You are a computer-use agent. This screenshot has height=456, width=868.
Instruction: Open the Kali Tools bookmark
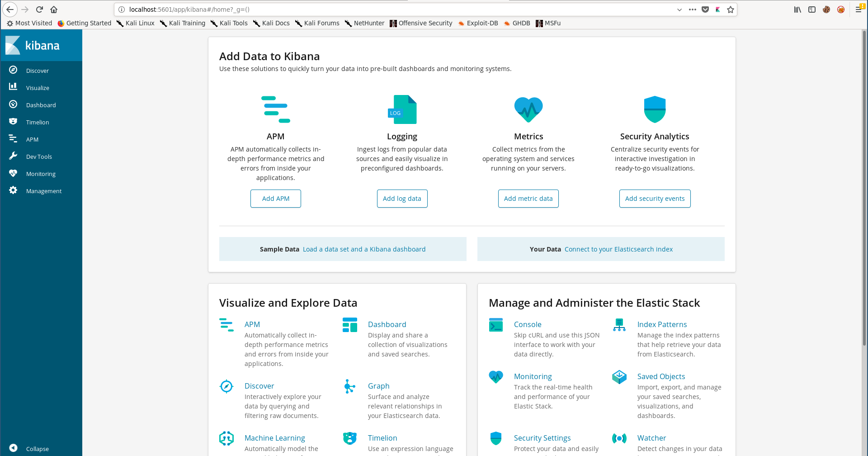tap(229, 23)
